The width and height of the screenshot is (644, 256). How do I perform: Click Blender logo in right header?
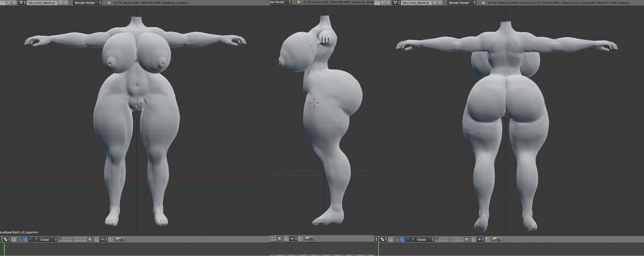click(x=483, y=3)
